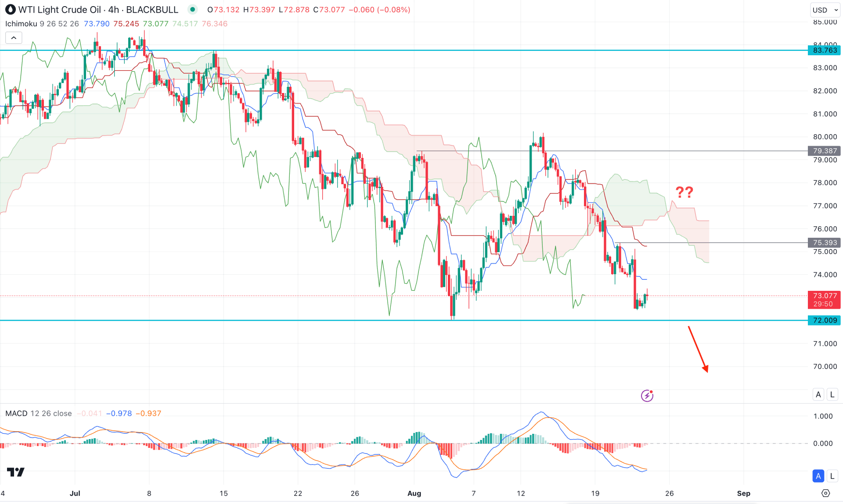Open chart settings gear icon

825,493
